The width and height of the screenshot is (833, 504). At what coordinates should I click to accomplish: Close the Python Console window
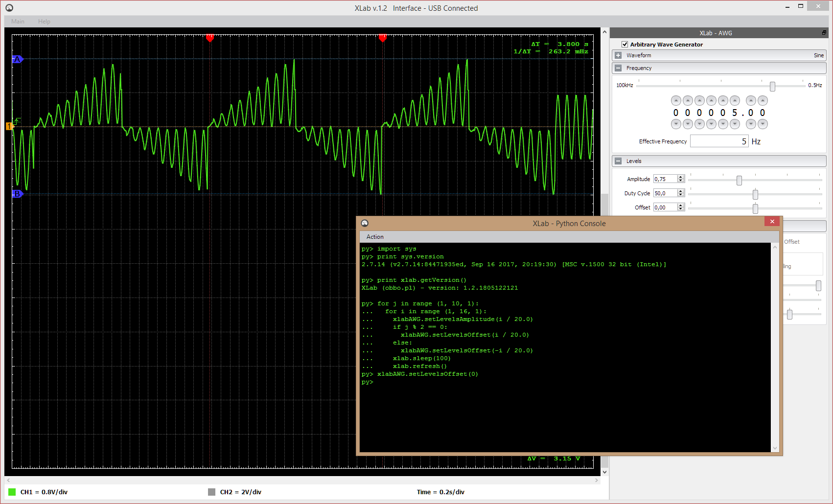tap(772, 221)
